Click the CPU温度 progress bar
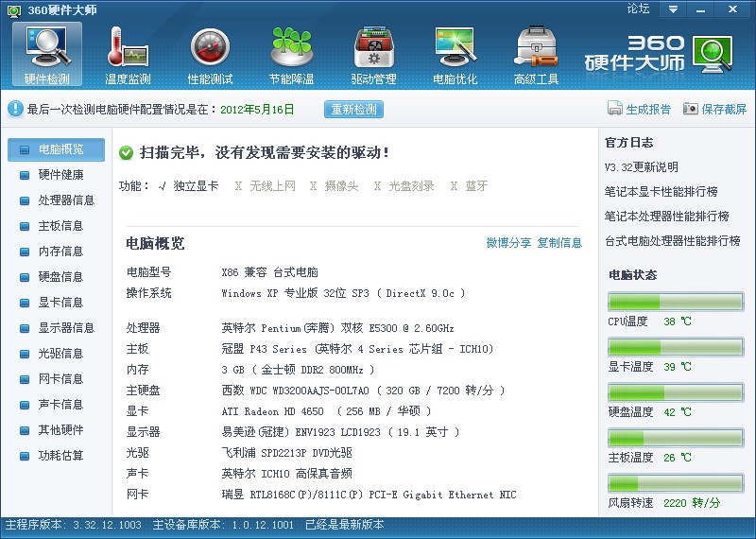The width and height of the screenshot is (756, 539). (x=676, y=302)
